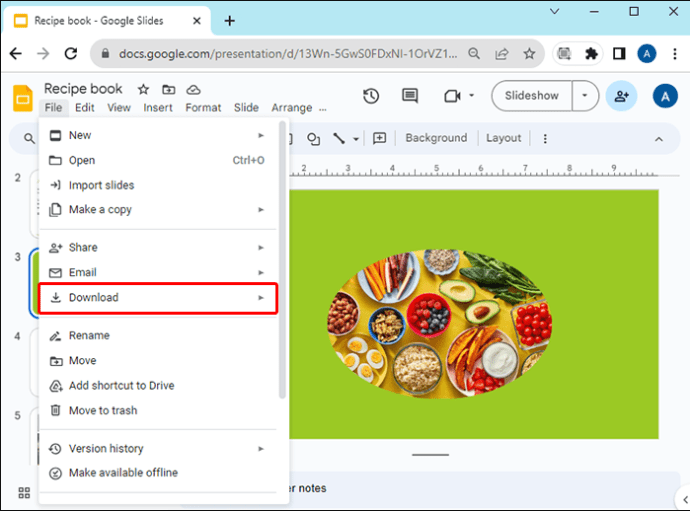Image resolution: width=690 pixels, height=511 pixels.
Task: Collapse the toolbar with chevron
Action: click(659, 139)
